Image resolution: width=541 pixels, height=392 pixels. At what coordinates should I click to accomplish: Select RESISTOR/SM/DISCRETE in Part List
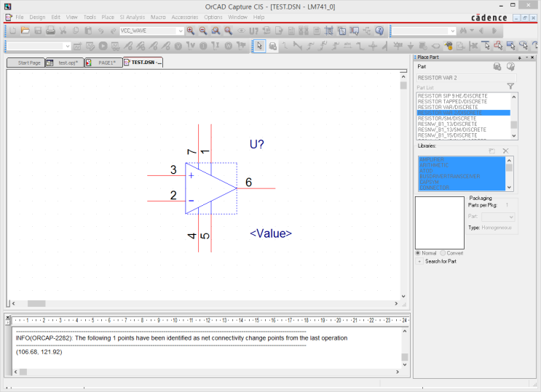[447, 119]
